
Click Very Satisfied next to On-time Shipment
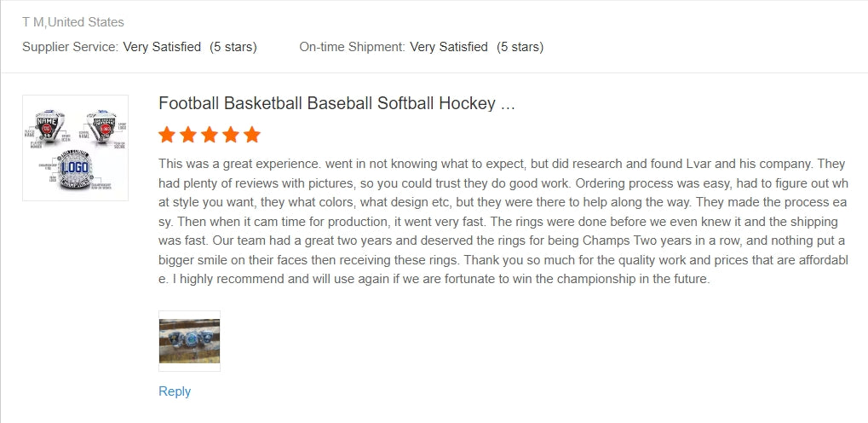[449, 47]
